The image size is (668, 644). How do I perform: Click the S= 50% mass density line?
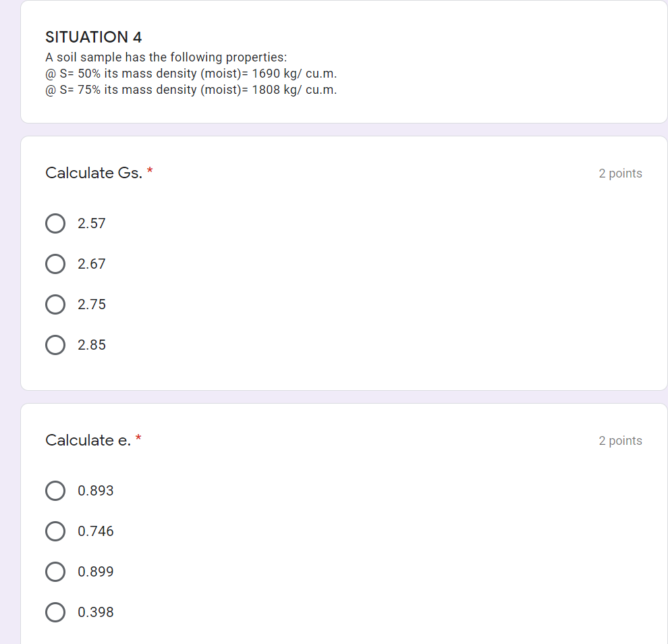pyautogui.click(x=191, y=74)
